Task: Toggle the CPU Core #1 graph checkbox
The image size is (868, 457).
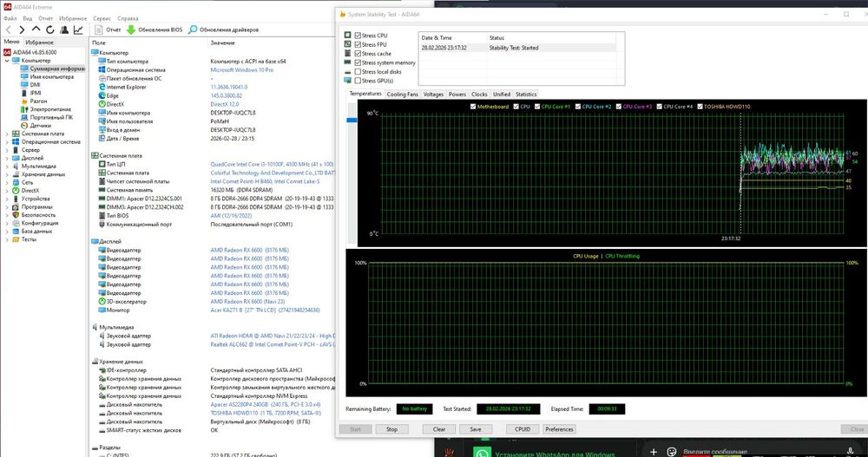Action: tap(537, 106)
